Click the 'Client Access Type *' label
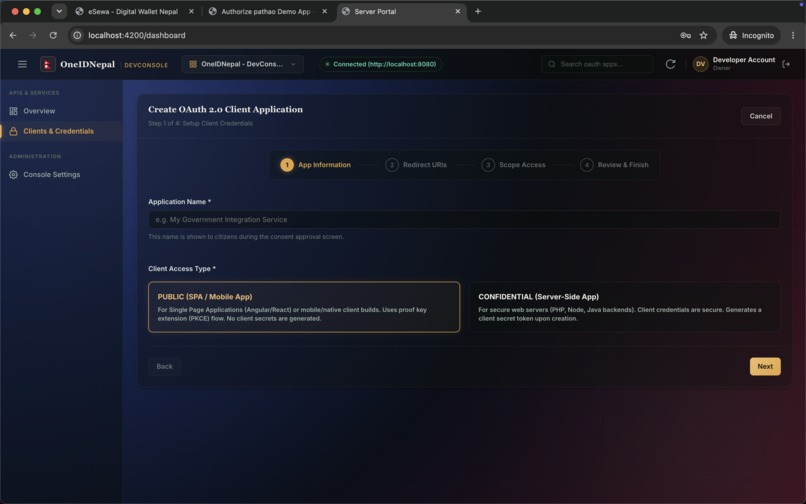This screenshot has height=504, width=806. (x=182, y=269)
